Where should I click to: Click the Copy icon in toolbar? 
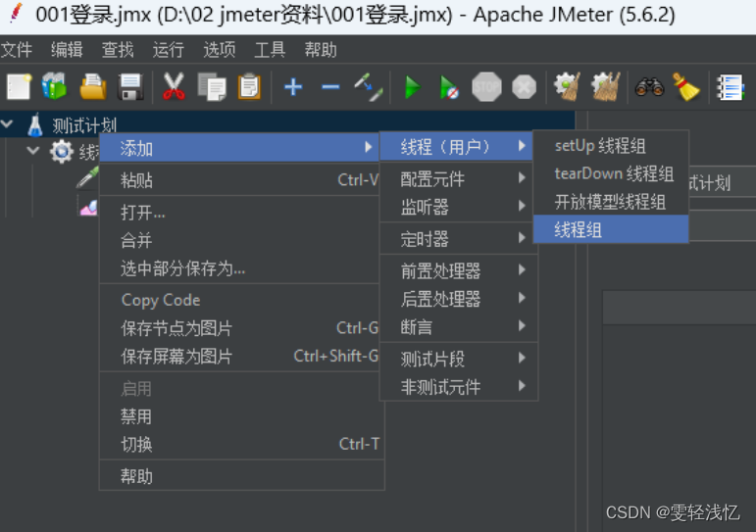[212, 87]
